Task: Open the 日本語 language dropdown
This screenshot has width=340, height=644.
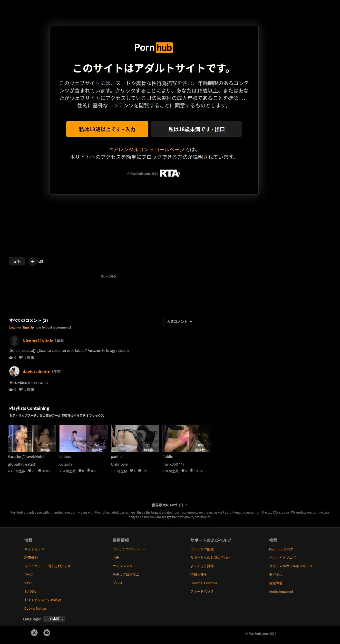Action: (54, 619)
